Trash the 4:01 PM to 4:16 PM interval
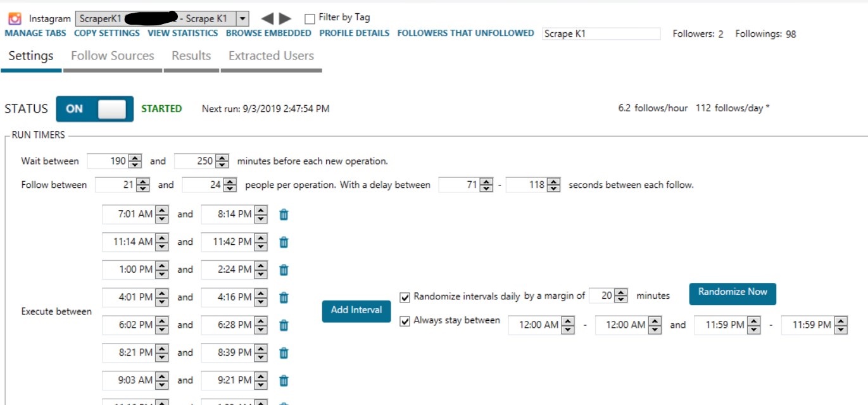 coord(284,297)
